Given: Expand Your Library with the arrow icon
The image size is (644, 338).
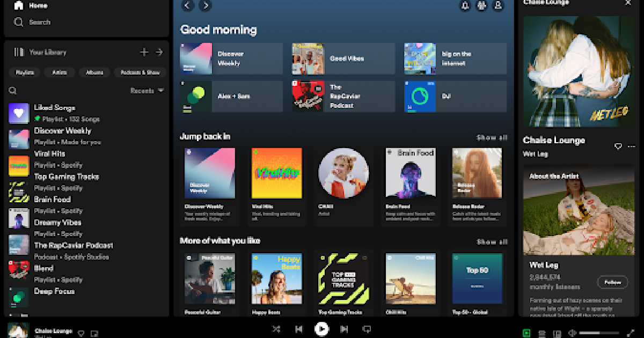Looking at the screenshot, I should click(x=159, y=52).
